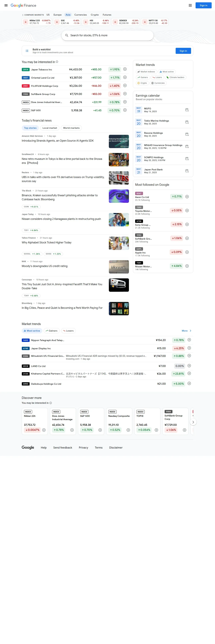Viewport: 215px width, 644px height.
Task: Open More market trends
Action: pyautogui.click(x=187, y=331)
